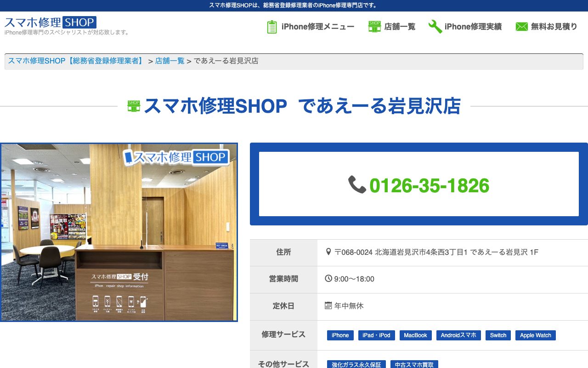The height and width of the screenshot is (368, 588).
Task: Click the top banner text about 総務省登録修理業者
Action: (294, 6)
